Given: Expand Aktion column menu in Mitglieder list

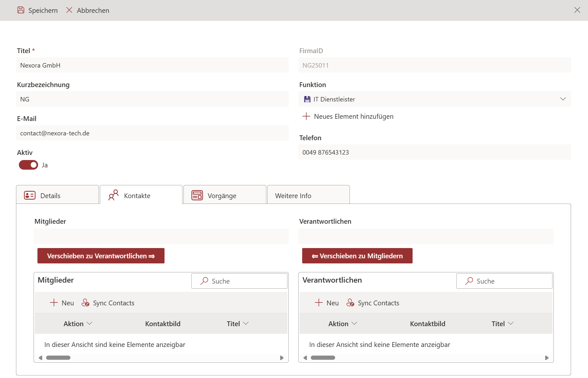Looking at the screenshot, I should 90,324.
